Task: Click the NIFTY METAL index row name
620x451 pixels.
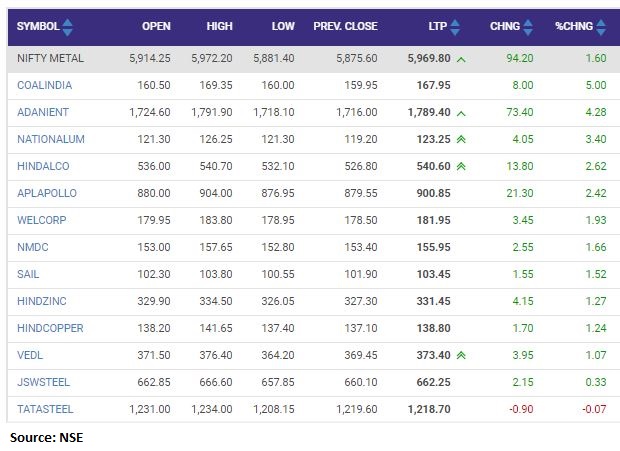Action: [51, 59]
